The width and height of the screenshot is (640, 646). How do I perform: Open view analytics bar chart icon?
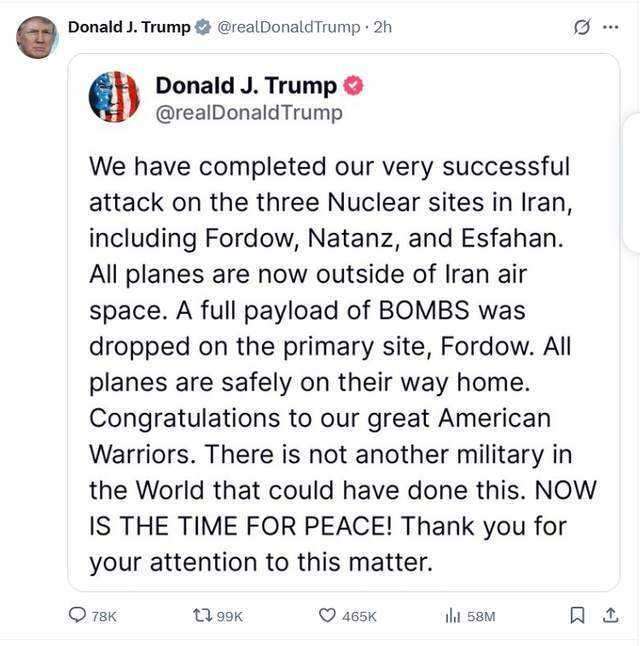point(452,616)
